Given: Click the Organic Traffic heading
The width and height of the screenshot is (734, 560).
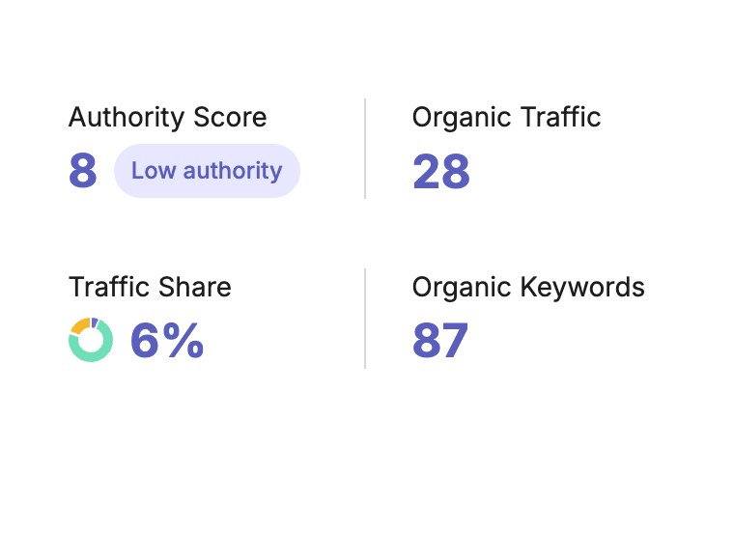Looking at the screenshot, I should (506, 117).
